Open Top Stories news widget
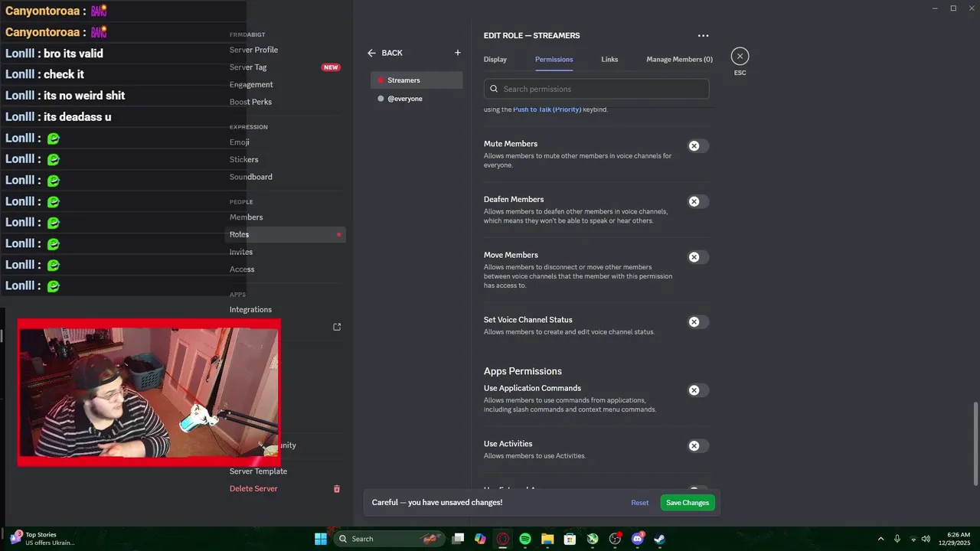The height and width of the screenshot is (551, 980). [x=42, y=539]
